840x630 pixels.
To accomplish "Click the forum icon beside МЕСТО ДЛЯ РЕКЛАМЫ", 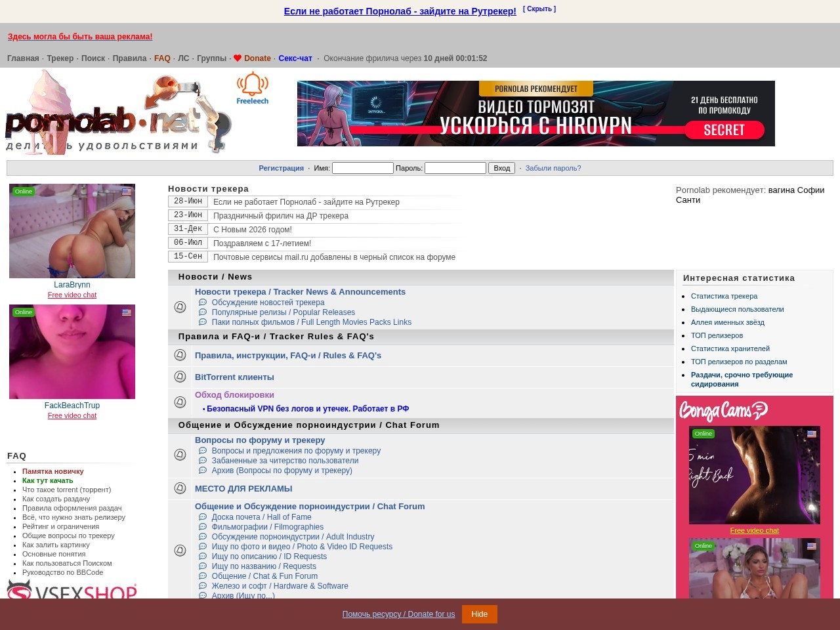I will click(180, 488).
